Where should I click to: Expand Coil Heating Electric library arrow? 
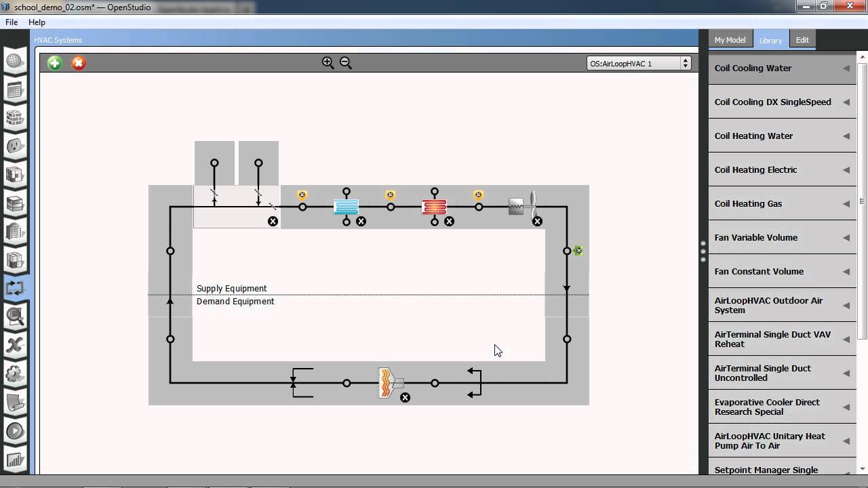(x=846, y=170)
